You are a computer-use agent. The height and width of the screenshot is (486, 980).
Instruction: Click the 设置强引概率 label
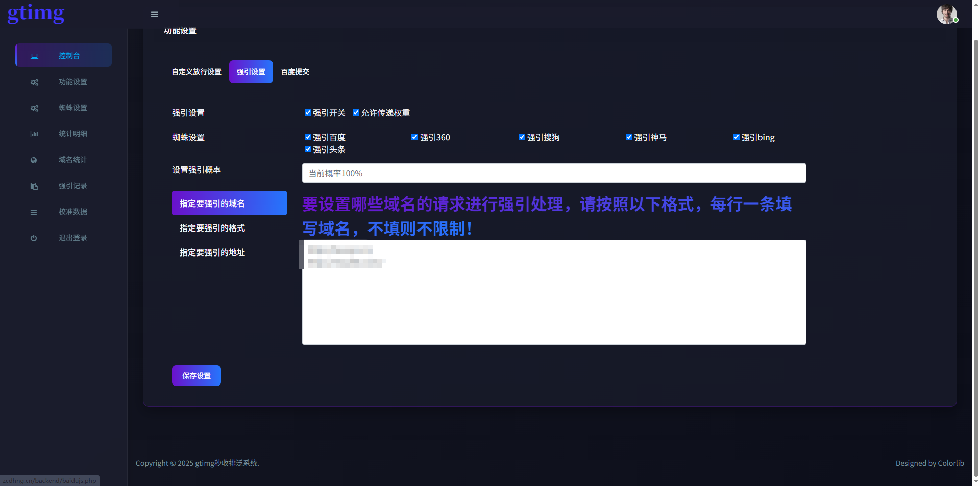point(197,170)
